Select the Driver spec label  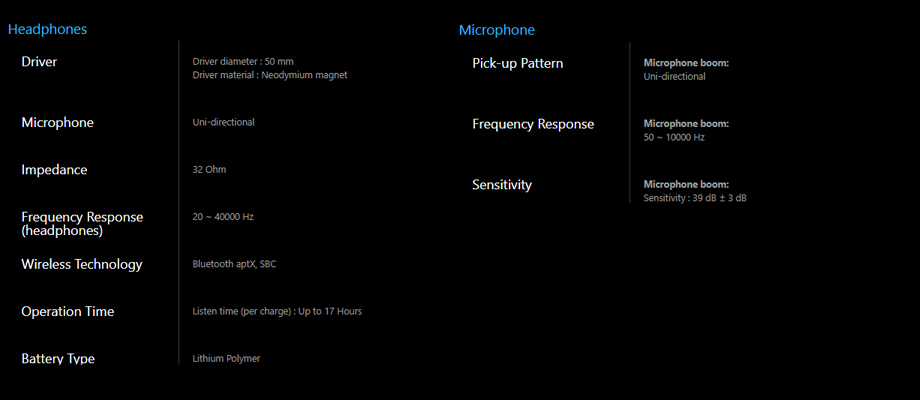click(x=39, y=61)
